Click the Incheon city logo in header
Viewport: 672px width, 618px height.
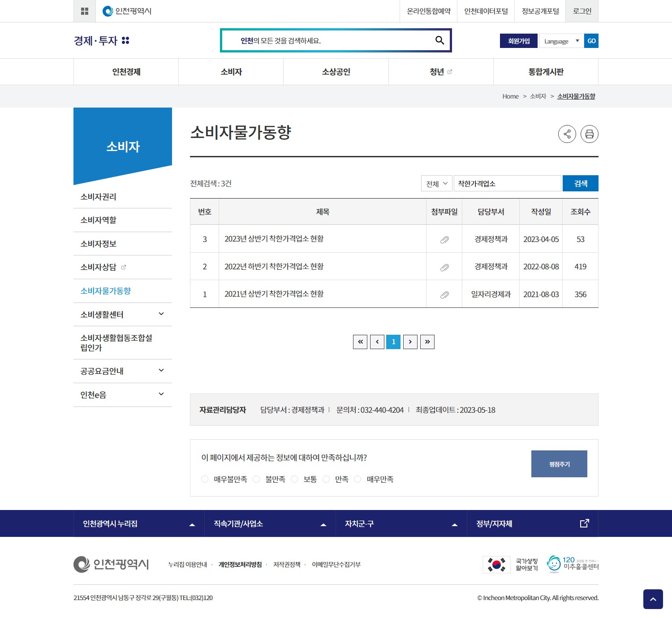click(127, 11)
